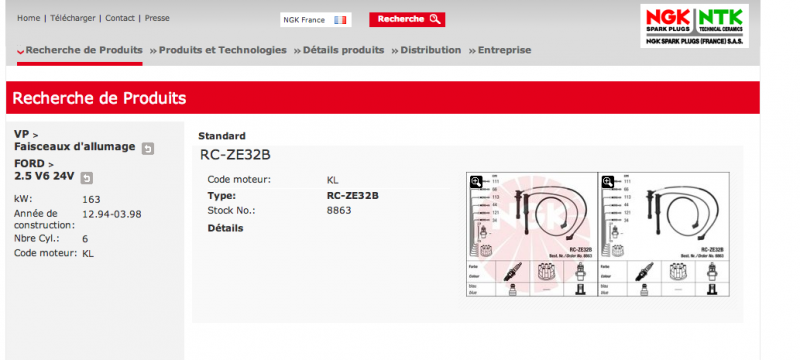Click the red Recherche button
Image resolution: width=800 pixels, height=360 pixels.
point(407,19)
